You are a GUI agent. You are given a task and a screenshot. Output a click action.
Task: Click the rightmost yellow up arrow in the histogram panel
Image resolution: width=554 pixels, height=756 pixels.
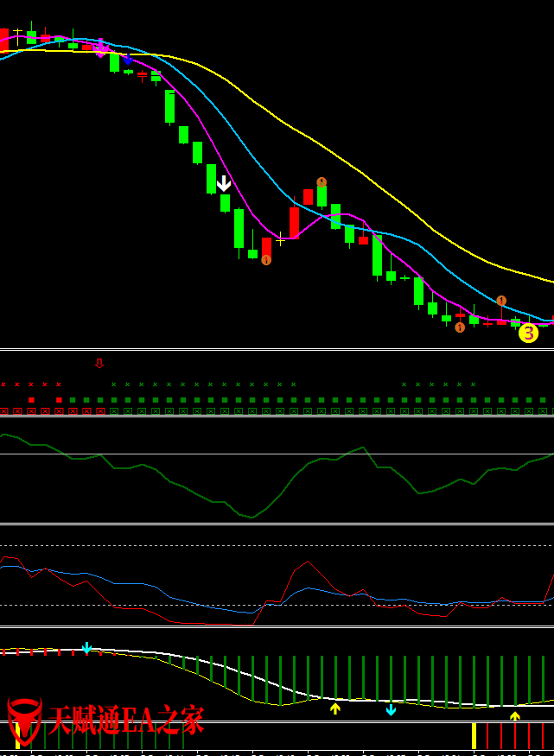[x=515, y=715]
